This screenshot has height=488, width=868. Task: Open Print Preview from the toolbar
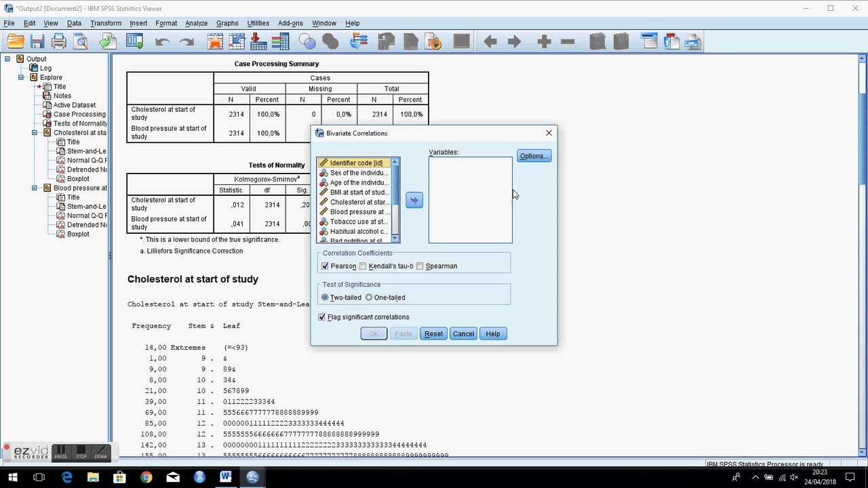pos(81,42)
